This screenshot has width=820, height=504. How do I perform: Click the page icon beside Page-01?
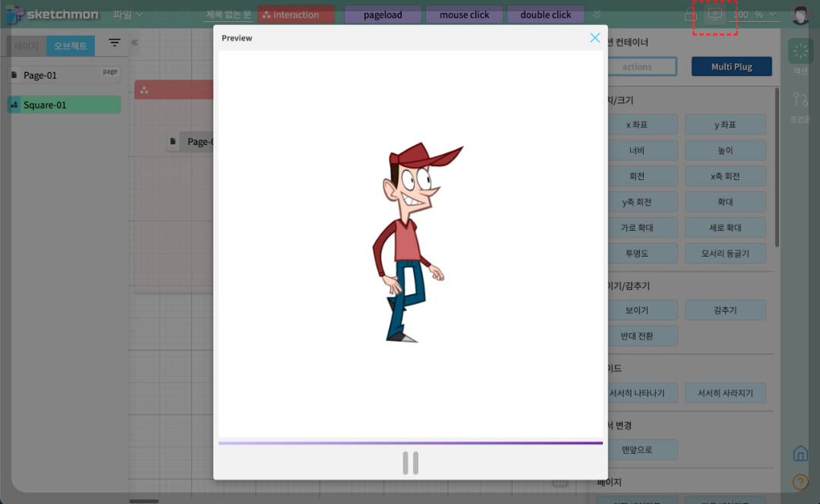point(14,74)
